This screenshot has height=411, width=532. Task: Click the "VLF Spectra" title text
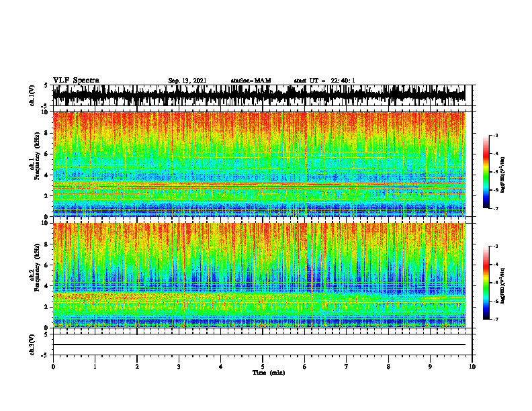click(x=76, y=81)
